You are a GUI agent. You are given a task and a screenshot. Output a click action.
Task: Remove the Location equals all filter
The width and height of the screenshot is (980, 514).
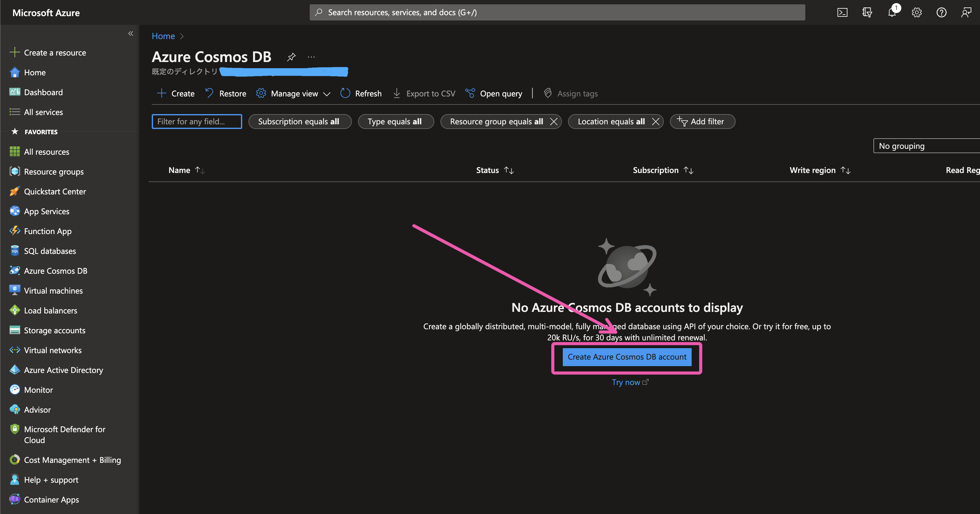pyautogui.click(x=655, y=122)
